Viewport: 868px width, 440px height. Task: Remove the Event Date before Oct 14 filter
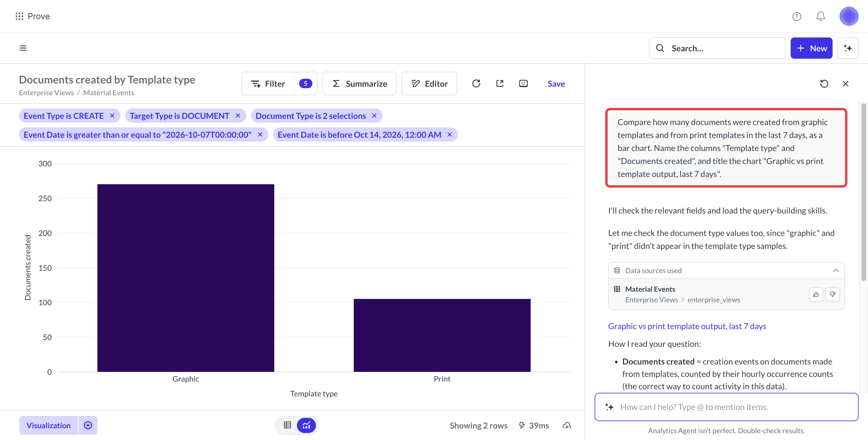449,135
